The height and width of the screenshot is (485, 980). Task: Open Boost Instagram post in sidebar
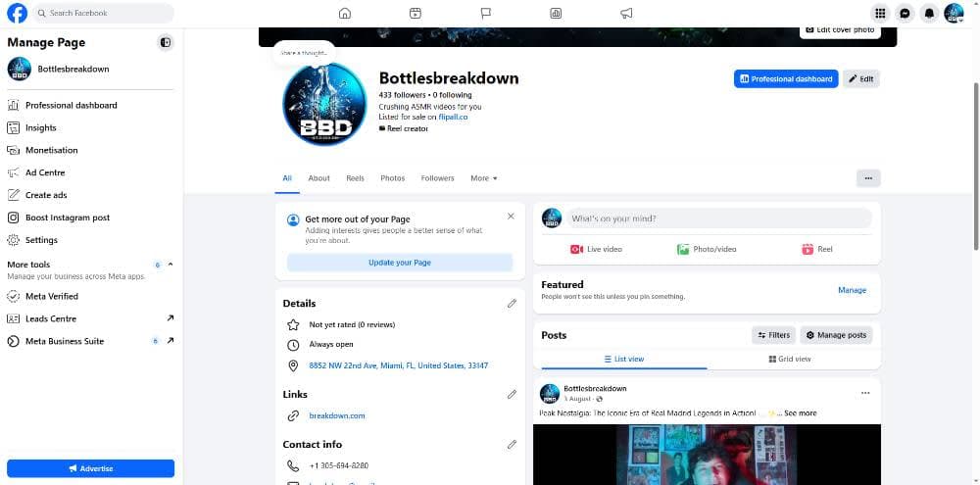click(x=90, y=218)
